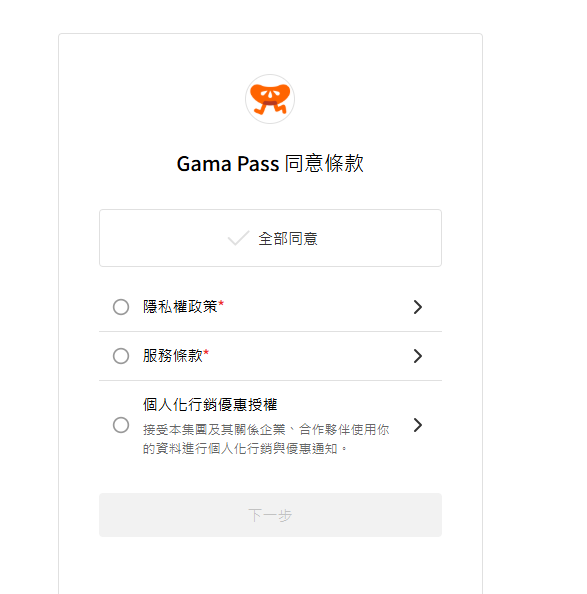The height and width of the screenshot is (594, 587).
Task: Select the 隱私權政策 radio button
Action: (121, 307)
